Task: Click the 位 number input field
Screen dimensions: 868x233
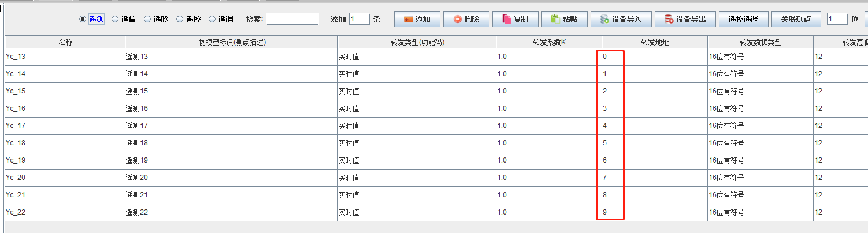Action: [x=837, y=19]
